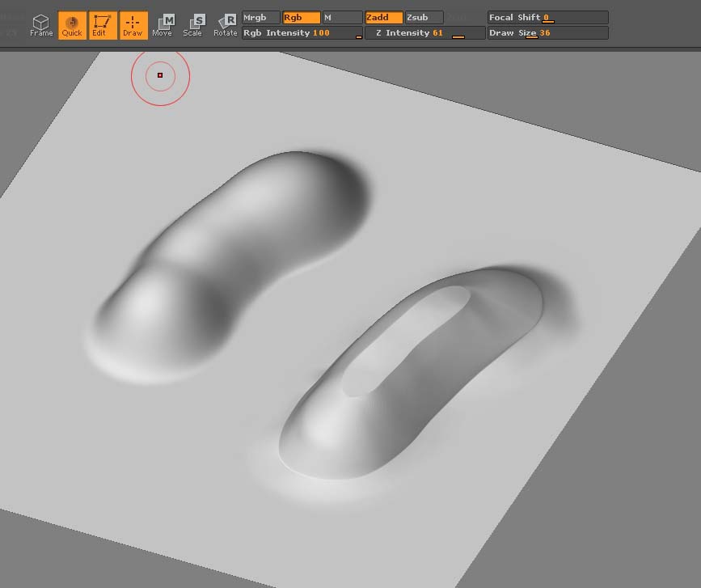Select the Scale tool
The height and width of the screenshot is (588, 701).
tap(193, 26)
